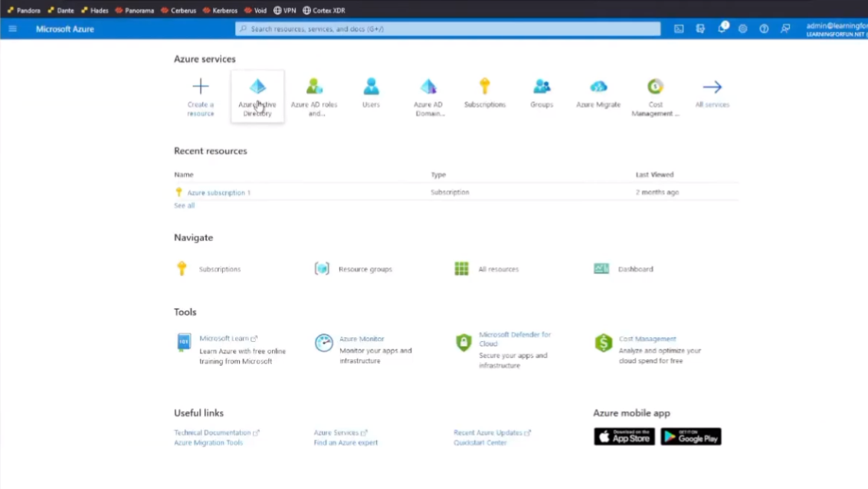Screen dimensions: 868x489
Task: Open Azure subscription 1 resource
Action: coord(218,192)
